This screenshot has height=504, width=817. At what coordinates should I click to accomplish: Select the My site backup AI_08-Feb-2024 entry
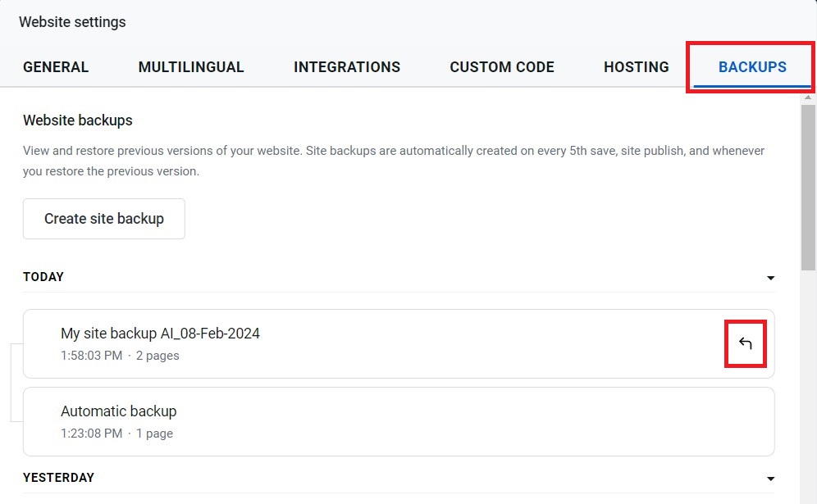[x=160, y=334]
